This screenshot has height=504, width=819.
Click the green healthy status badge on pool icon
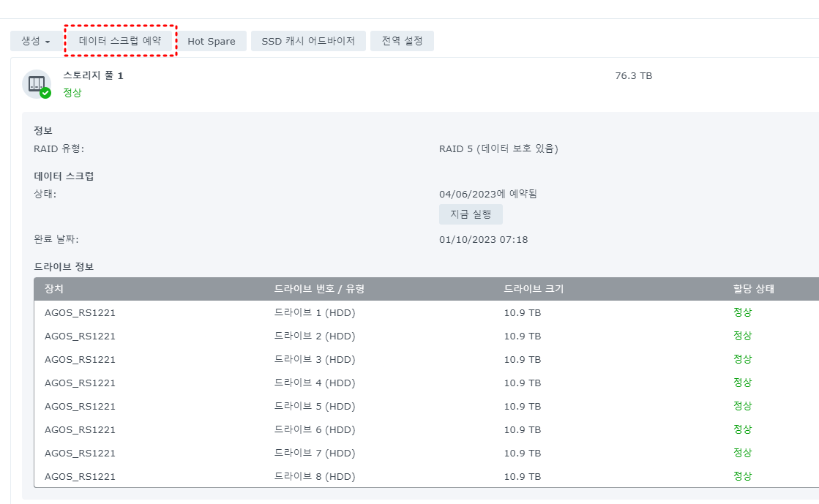pos(45,91)
